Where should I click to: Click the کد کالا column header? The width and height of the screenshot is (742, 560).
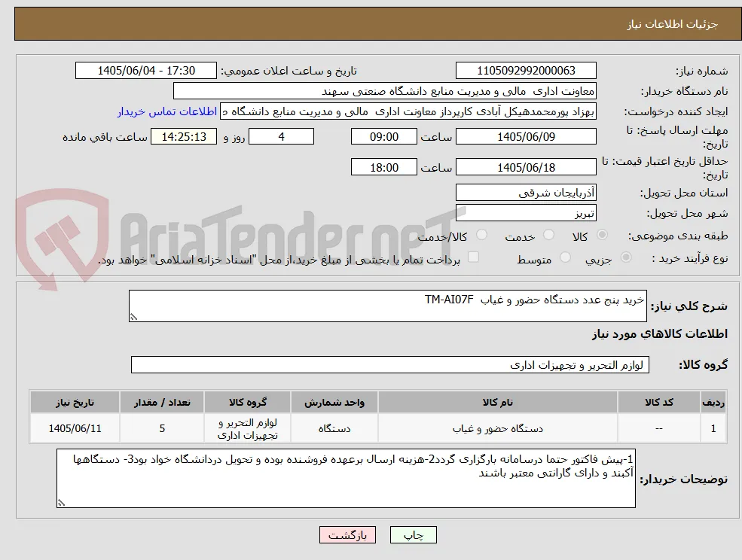click(658, 402)
